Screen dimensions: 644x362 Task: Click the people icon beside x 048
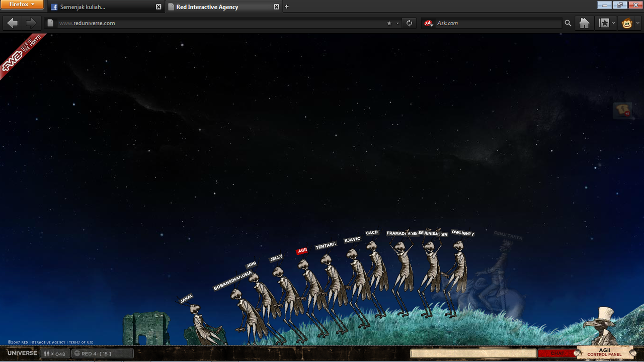coord(46,353)
